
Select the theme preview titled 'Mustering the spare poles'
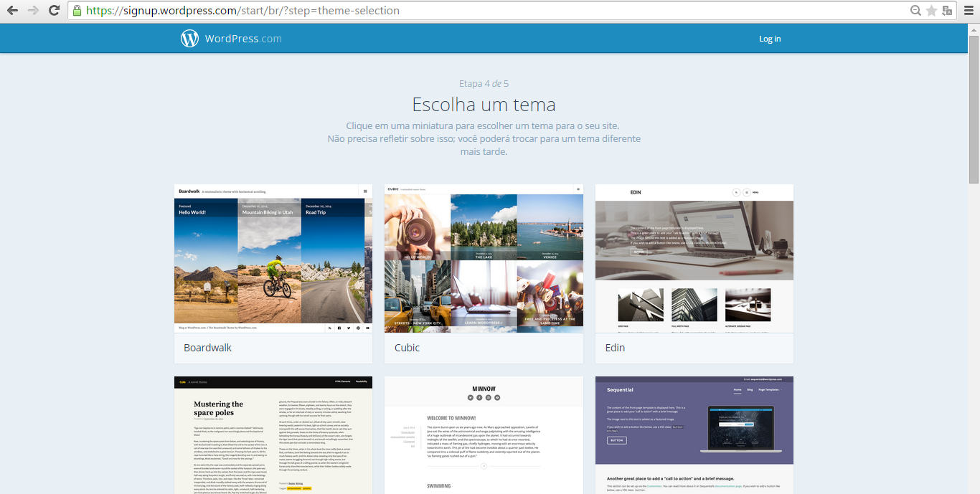(273, 435)
